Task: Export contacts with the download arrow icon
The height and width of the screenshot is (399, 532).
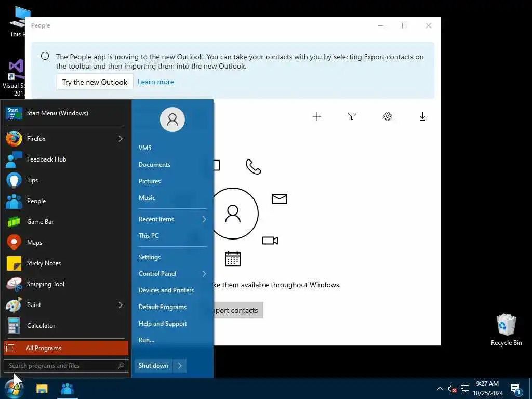Action: pos(422,116)
